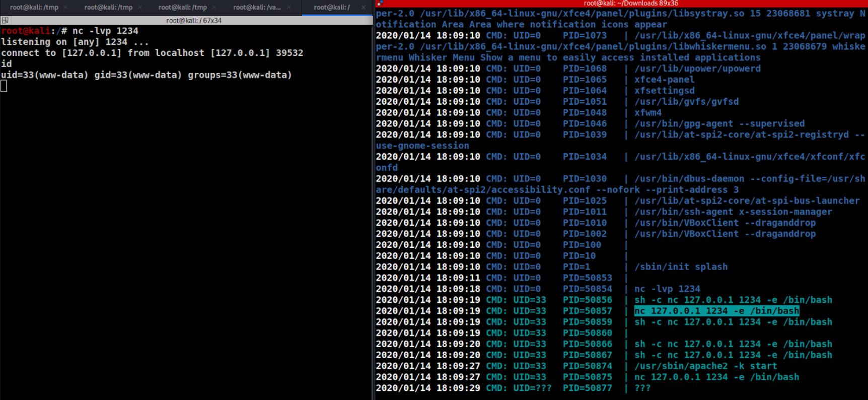Click the right terminal window's red-bar icon
The width and height of the screenshot is (868, 400).
click(380, 4)
